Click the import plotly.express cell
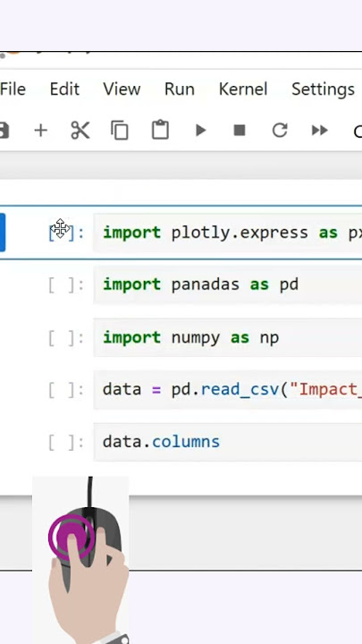The width and height of the screenshot is (362, 644). coord(227,233)
